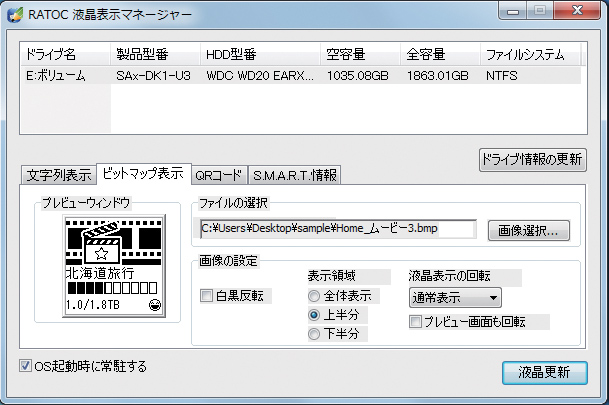Enable プレビュー画面も回転 checkbox
This screenshot has width=609, height=405.
[415, 322]
